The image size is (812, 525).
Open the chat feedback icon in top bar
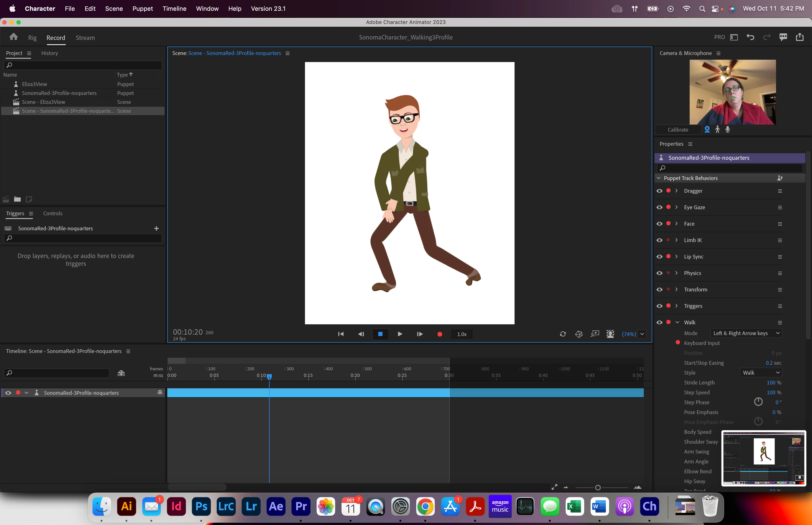[x=783, y=37]
